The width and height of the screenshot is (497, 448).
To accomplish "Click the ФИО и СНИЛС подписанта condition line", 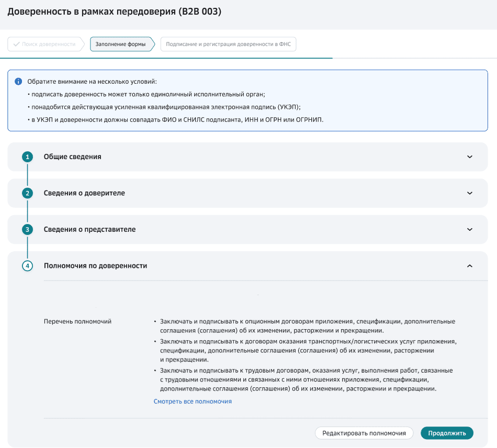I will pyautogui.click(x=175, y=119).
